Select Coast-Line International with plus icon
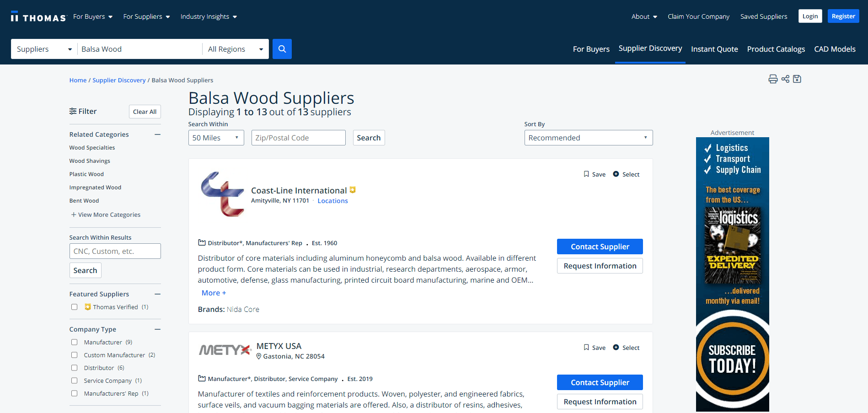The height and width of the screenshot is (413, 868). tap(616, 174)
